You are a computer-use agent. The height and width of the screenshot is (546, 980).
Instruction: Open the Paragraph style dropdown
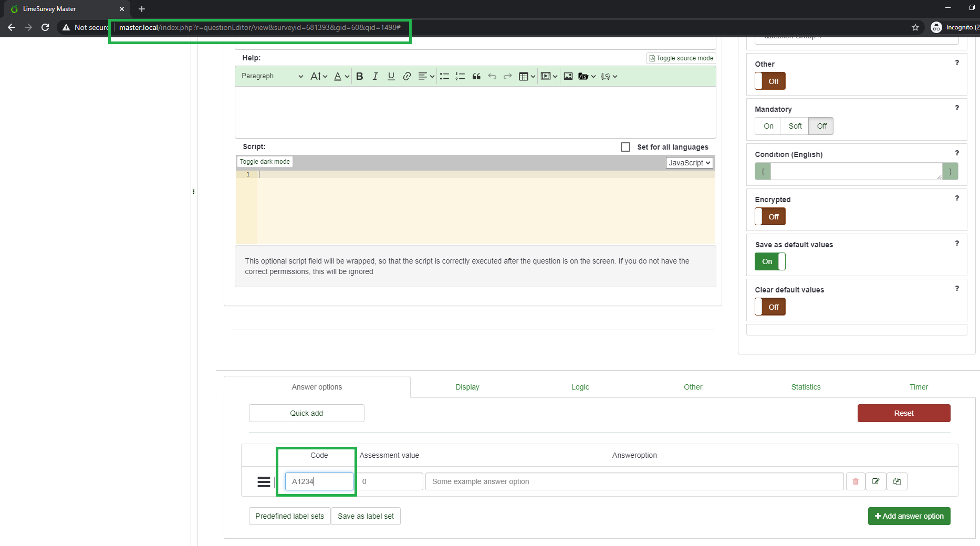[x=272, y=76]
